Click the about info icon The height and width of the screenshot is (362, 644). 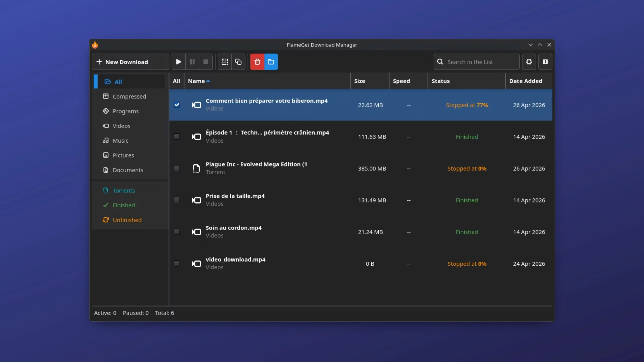point(545,62)
